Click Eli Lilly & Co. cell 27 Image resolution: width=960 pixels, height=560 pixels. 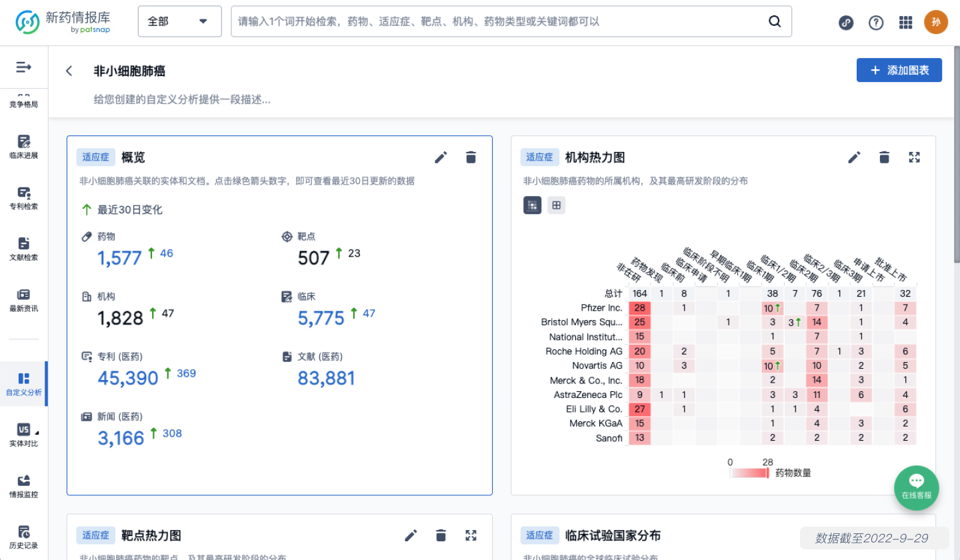tap(639, 409)
